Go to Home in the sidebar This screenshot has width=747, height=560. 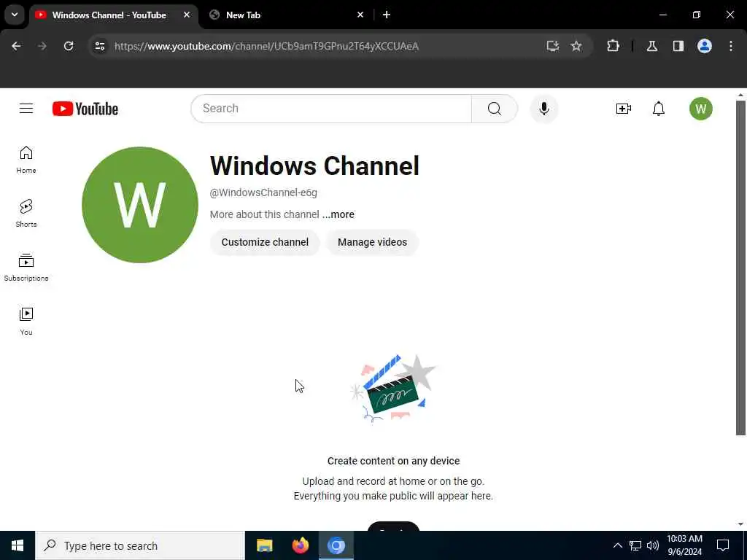26,160
